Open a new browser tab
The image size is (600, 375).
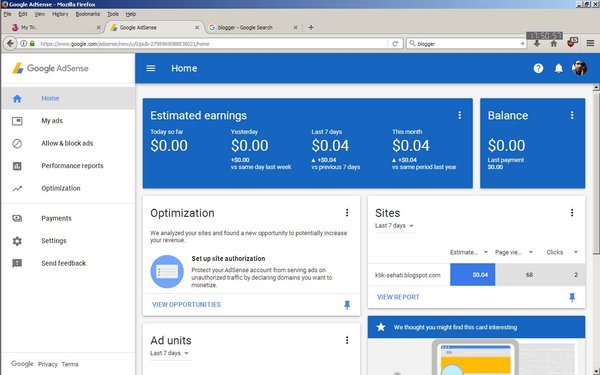311,27
